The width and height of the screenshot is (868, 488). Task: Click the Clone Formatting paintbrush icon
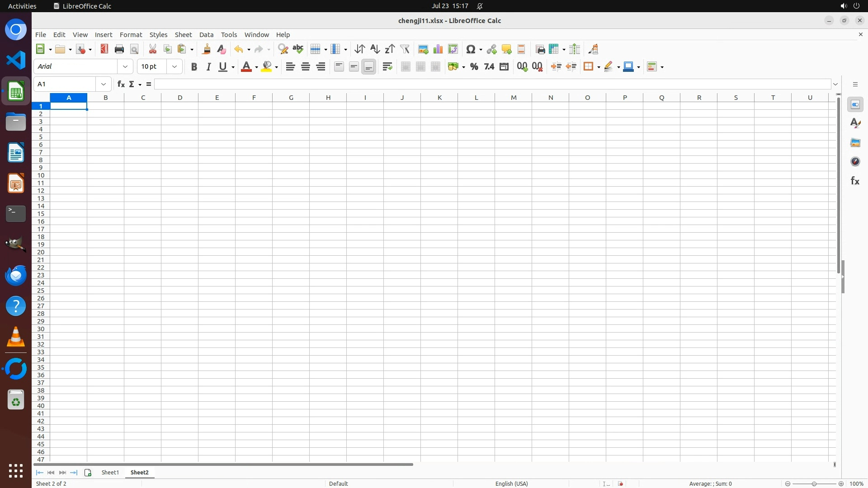pos(207,49)
